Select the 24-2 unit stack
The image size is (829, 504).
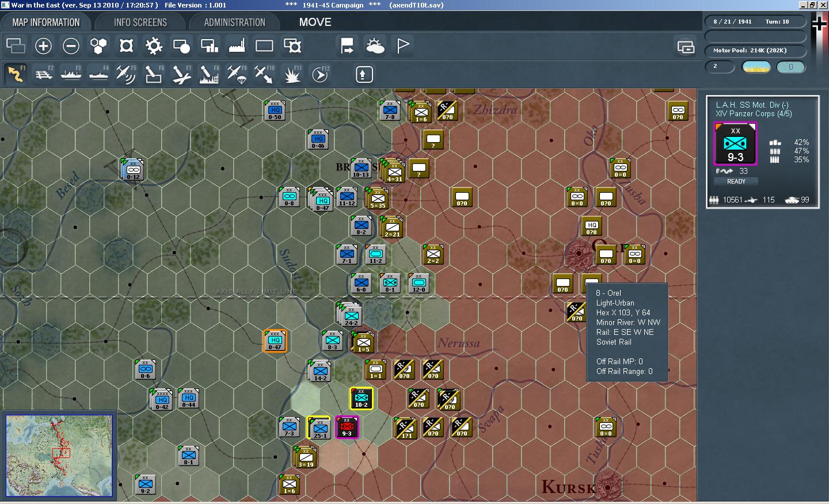click(351, 314)
